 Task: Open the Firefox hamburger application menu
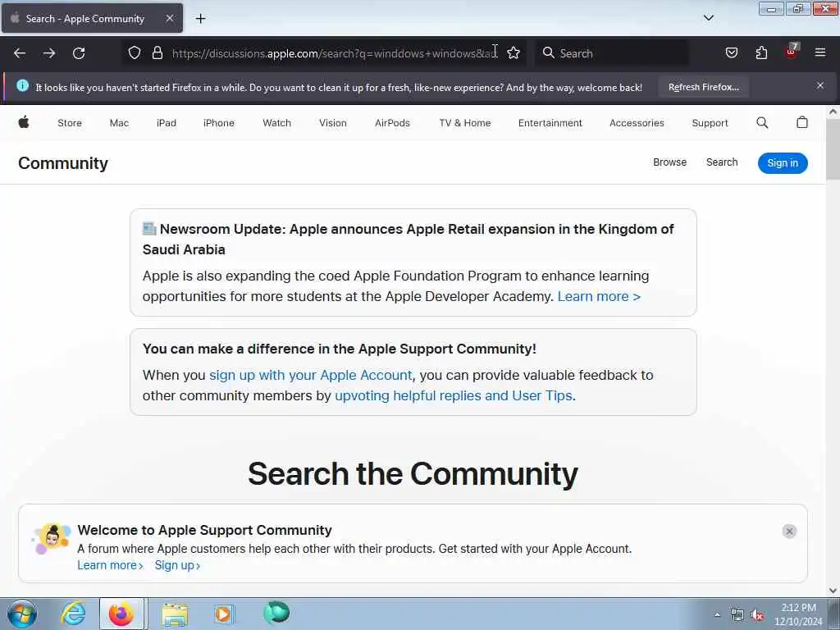click(820, 52)
